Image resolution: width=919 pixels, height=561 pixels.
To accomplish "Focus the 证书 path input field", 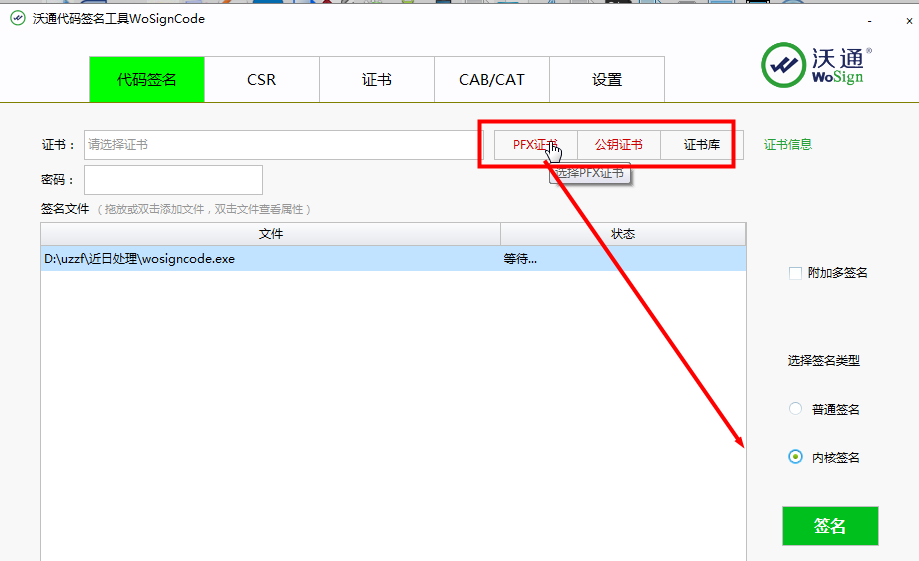I will (x=284, y=145).
